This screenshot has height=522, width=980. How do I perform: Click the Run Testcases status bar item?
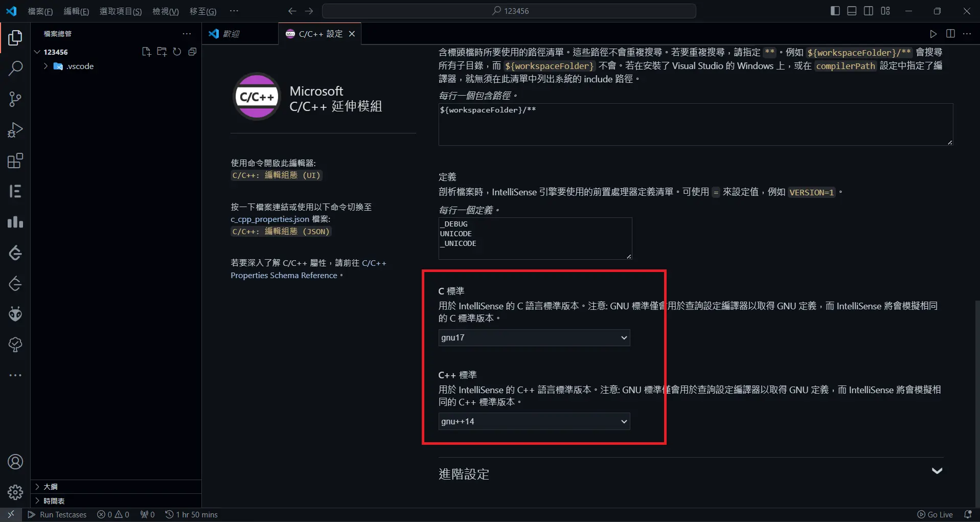pos(57,514)
